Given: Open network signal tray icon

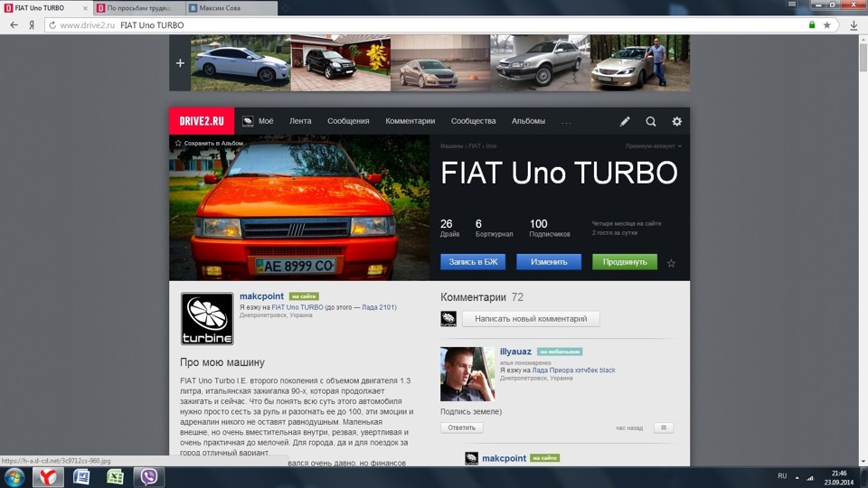Looking at the screenshot, I should click(x=810, y=477).
